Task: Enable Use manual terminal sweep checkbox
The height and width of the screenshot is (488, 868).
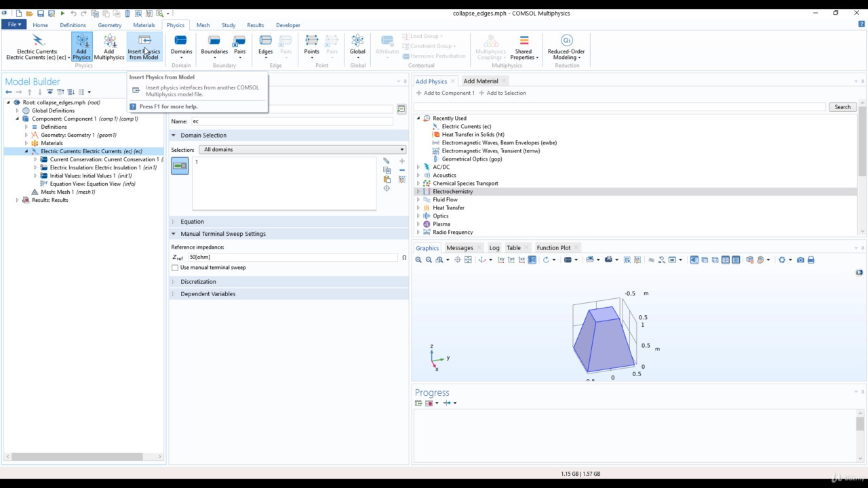Action: [175, 268]
